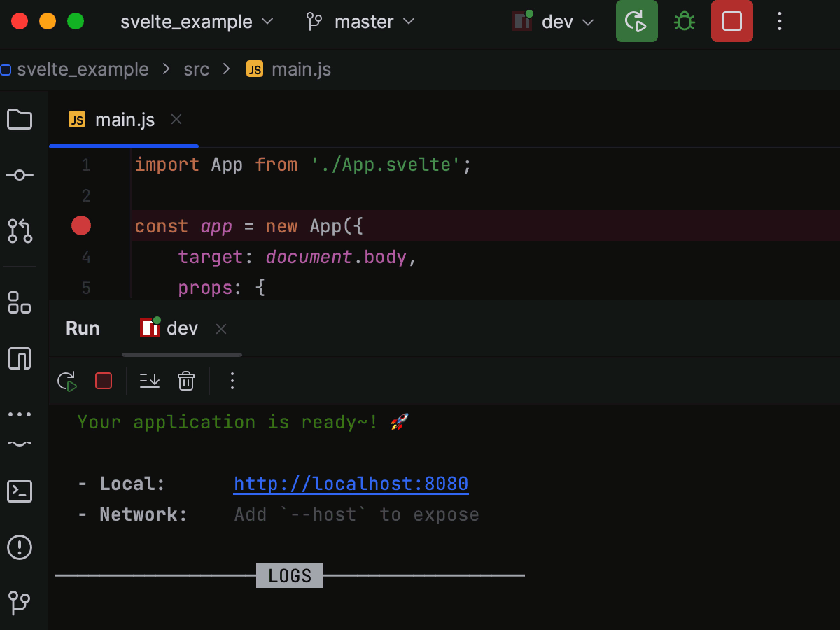
Task: Open the localhost:8080 link
Action: [351, 484]
